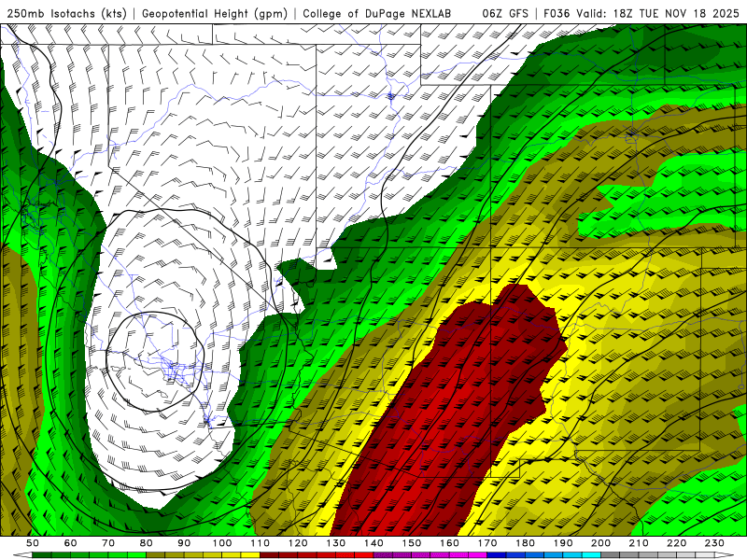The height and width of the screenshot is (560, 747).
Task: Select the olive swatch starting at the 80 mark
Action: (155, 555)
